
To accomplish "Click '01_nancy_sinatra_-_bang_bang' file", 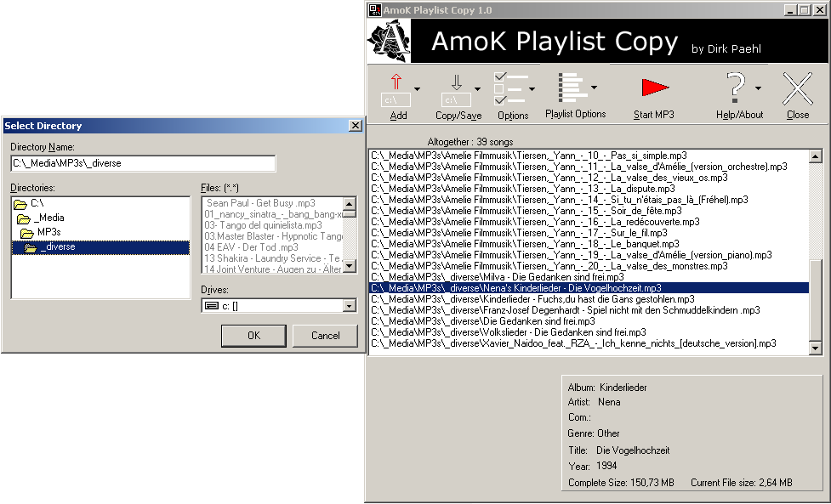I will (x=274, y=214).
